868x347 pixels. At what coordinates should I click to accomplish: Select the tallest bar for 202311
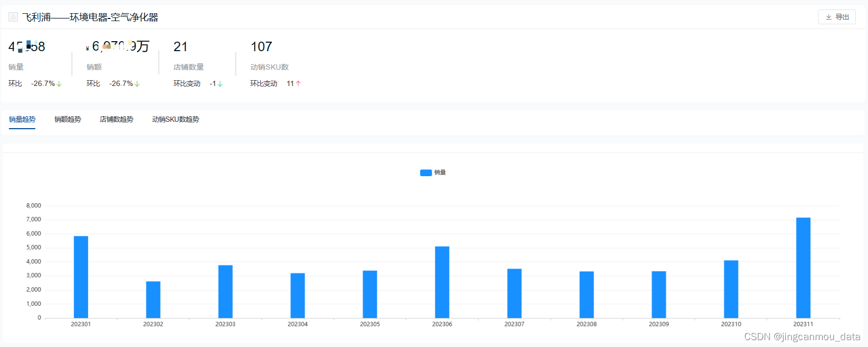click(803, 268)
